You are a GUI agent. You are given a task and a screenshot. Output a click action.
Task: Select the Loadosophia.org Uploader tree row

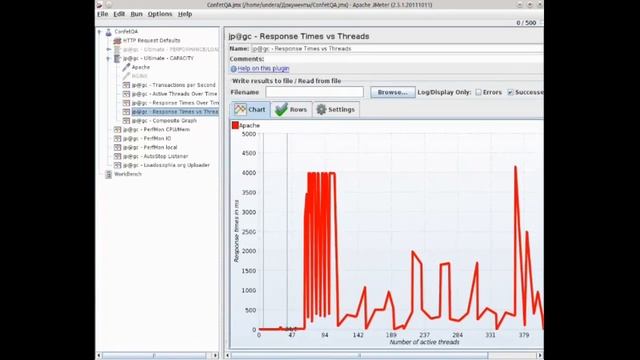pos(166,165)
